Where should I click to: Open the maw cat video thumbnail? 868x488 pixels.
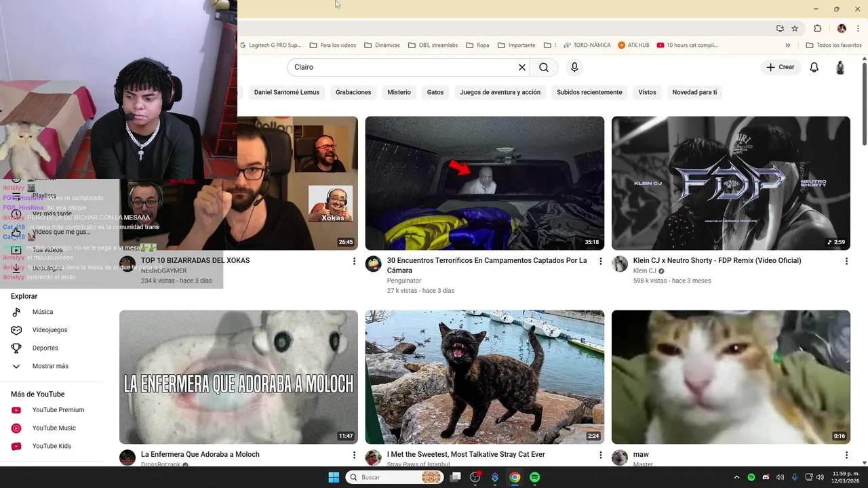pos(731,377)
